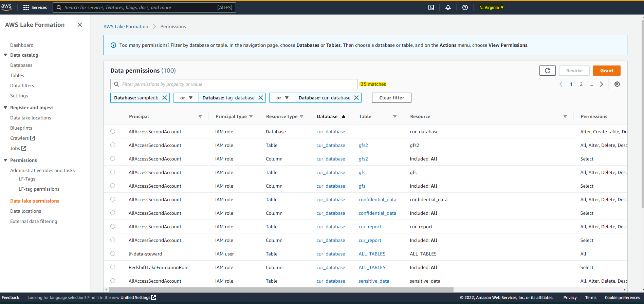Image resolution: width=644 pixels, height=304 pixels.
Task: Sort Database column ascending arrow
Action: click(344, 116)
